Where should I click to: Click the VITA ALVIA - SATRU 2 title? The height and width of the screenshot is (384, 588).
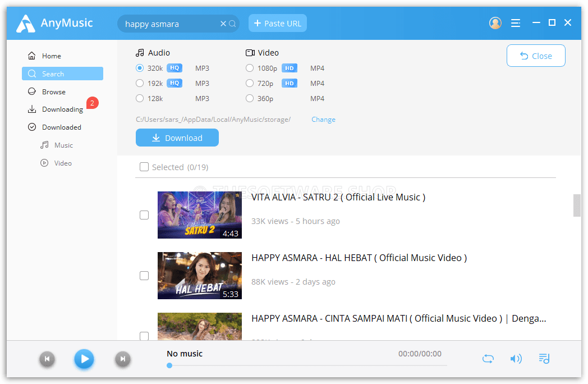click(x=338, y=198)
